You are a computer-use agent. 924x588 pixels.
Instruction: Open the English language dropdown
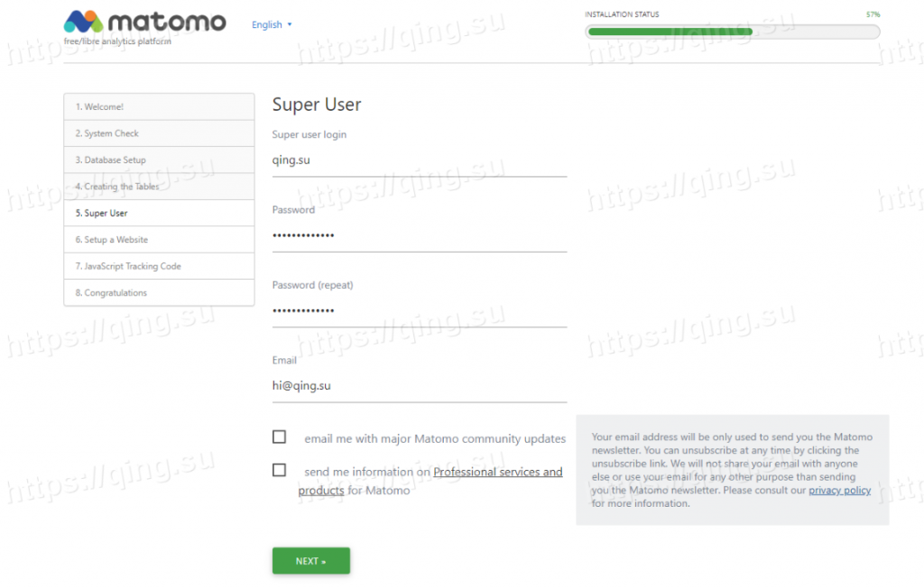[x=272, y=25]
